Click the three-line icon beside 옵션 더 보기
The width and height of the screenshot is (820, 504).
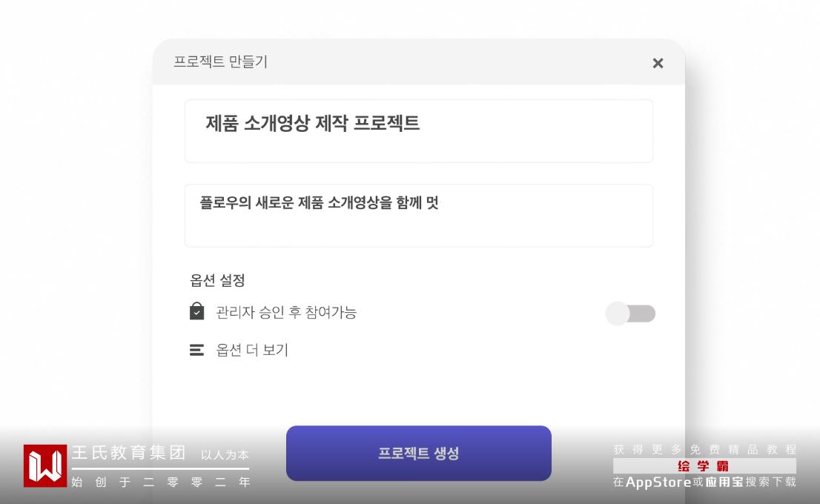(x=196, y=350)
